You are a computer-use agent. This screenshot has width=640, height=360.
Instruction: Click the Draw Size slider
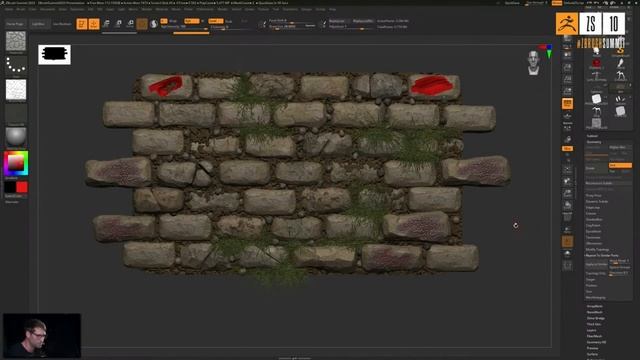292,27
